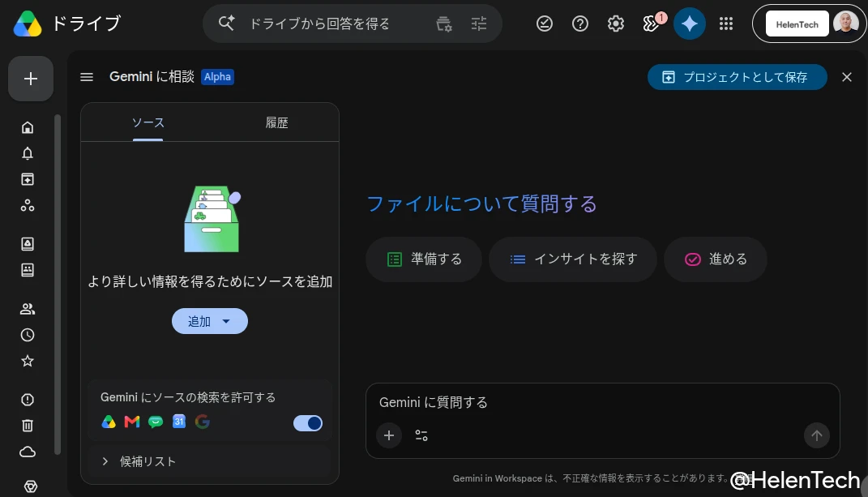
Task: Click the New plus button in sidebar
Action: coord(31,79)
